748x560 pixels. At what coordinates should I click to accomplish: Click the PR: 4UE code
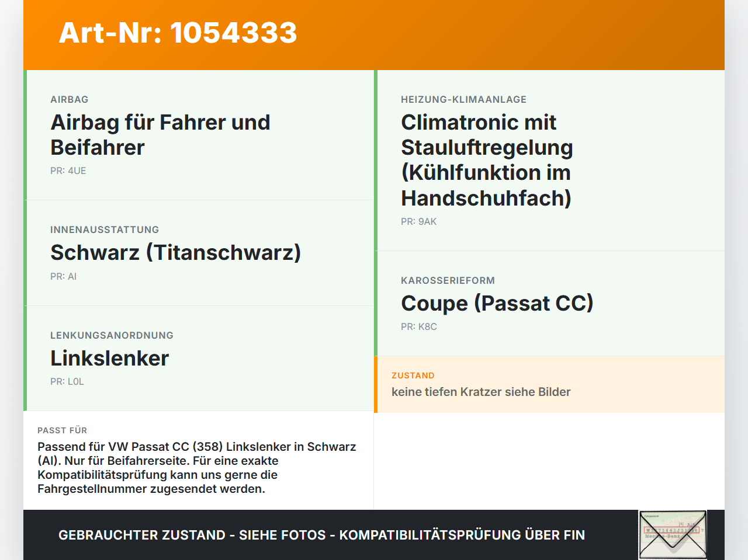(x=68, y=171)
